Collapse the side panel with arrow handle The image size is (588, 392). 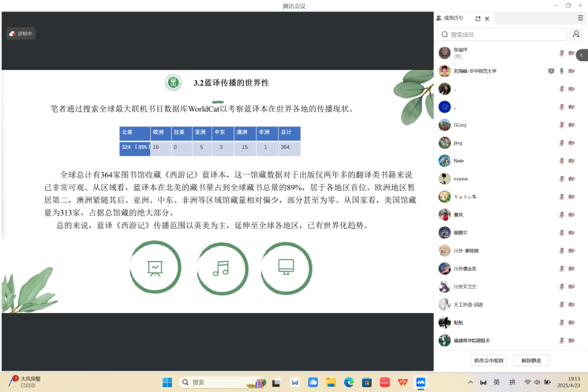pyautogui.click(x=582, y=55)
